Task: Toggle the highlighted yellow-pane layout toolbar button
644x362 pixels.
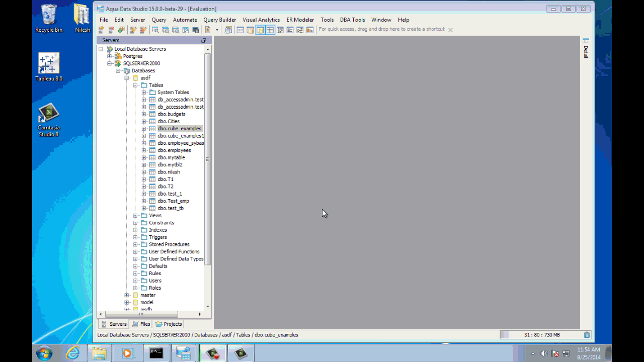Action: click(x=260, y=30)
